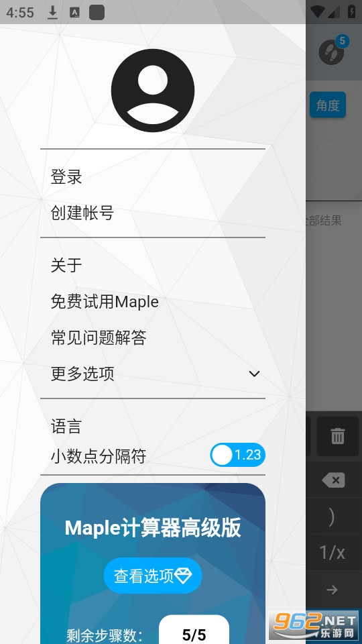Open the 关于 about entry
Screen dimensions: 362x644
[x=66, y=265]
